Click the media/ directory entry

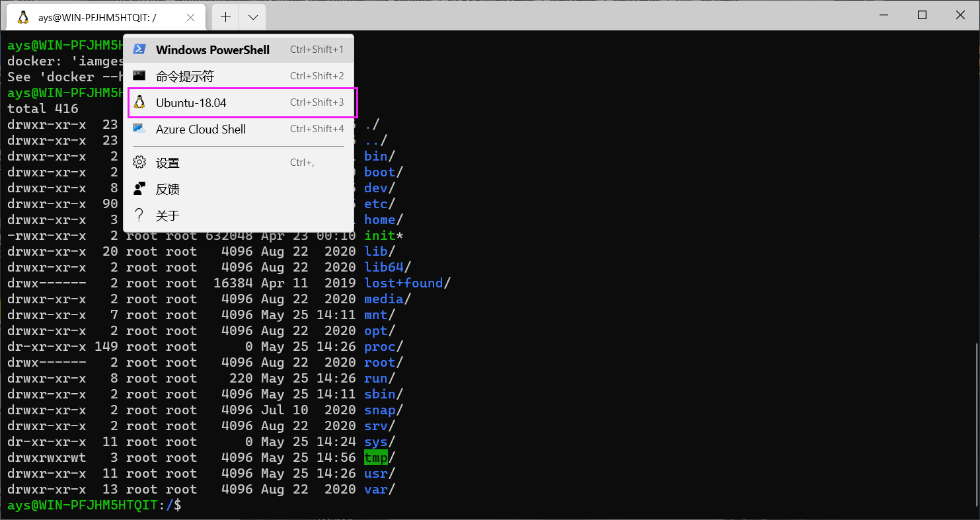[x=388, y=299]
